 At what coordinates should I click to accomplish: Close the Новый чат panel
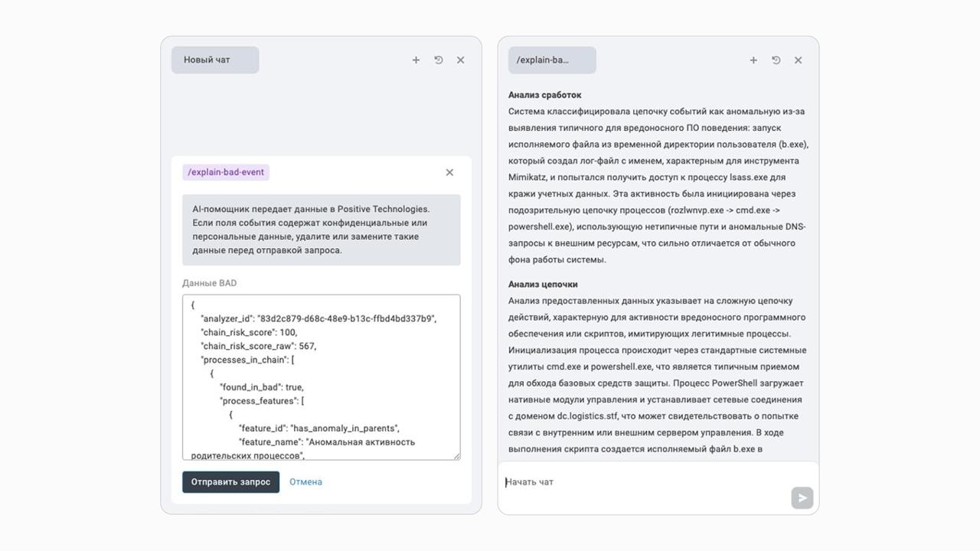pyautogui.click(x=461, y=60)
